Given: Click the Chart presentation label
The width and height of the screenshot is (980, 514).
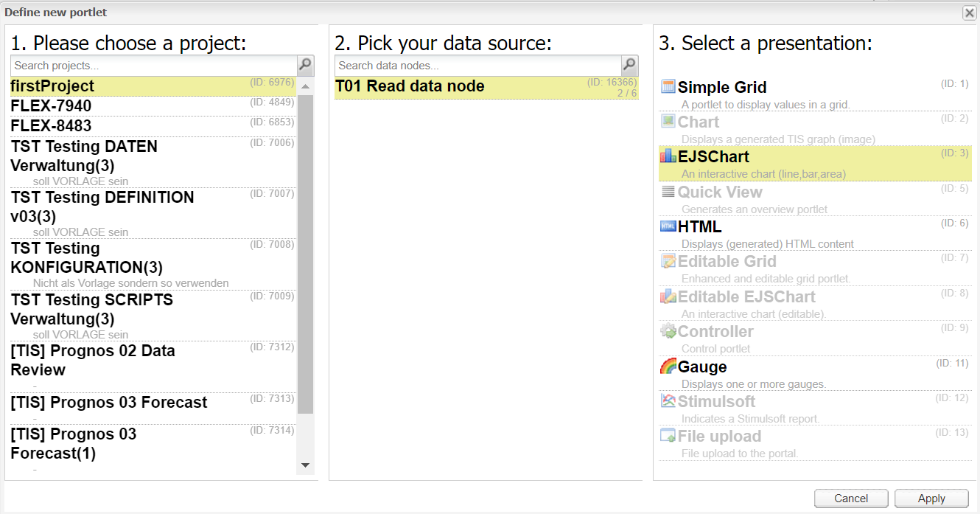Looking at the screenshot, I should pos(699,122).
